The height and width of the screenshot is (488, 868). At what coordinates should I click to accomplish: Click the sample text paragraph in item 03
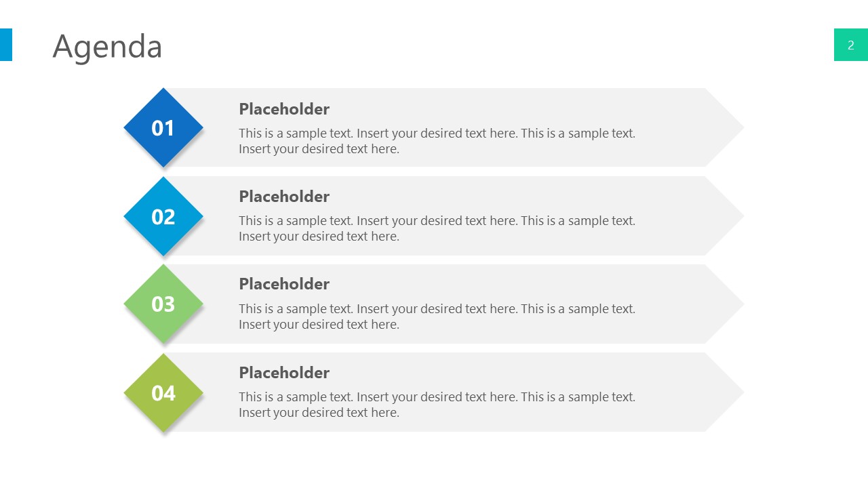(437, 317)
